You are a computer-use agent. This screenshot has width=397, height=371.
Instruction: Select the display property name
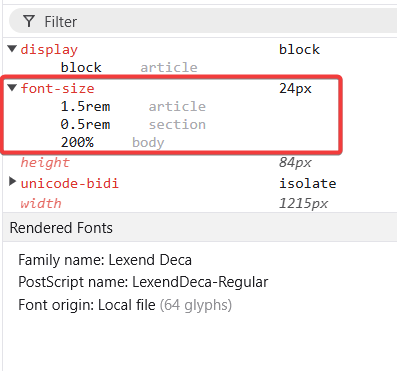pos(49,50)
